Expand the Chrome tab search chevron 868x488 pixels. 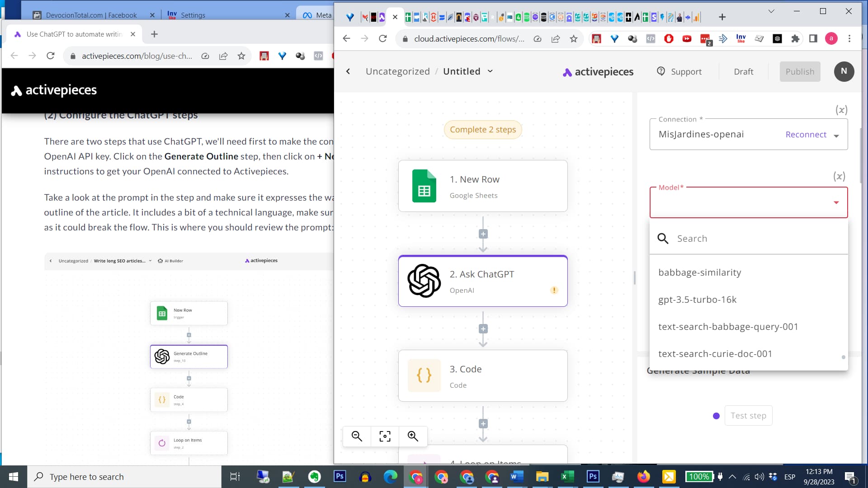(771, 11)
